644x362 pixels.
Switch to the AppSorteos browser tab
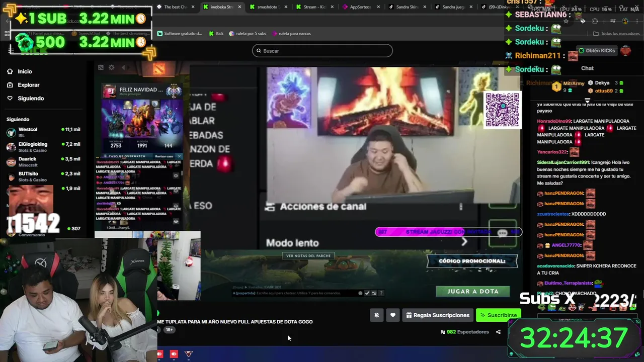tap(361, 7)
